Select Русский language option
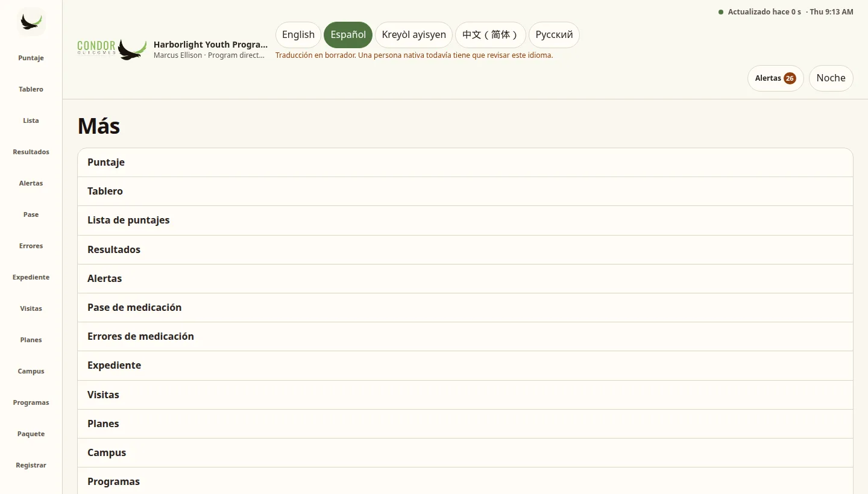Screen dimensions: 868x494 (x=554, y=35)
